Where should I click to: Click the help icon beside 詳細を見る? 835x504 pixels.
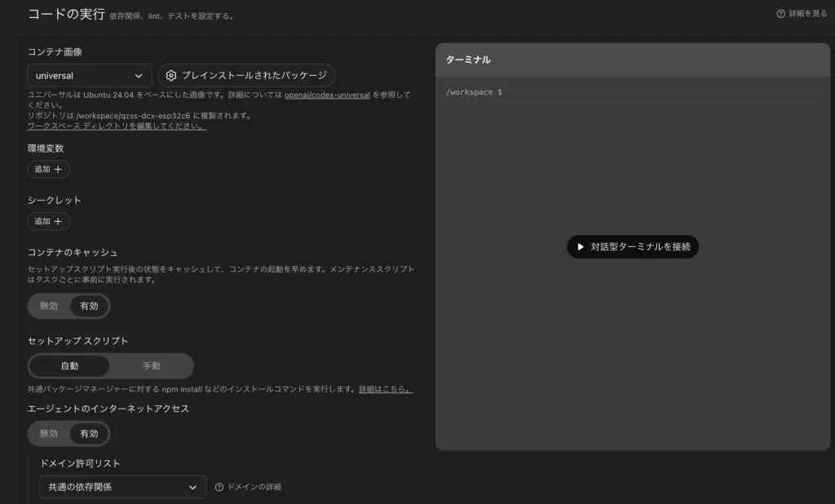(780, 14)
